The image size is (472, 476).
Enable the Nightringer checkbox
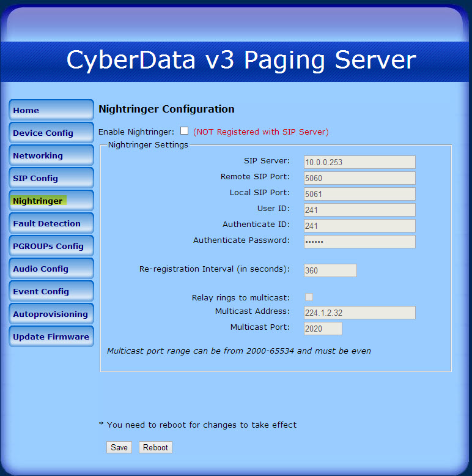click(184, 131)
